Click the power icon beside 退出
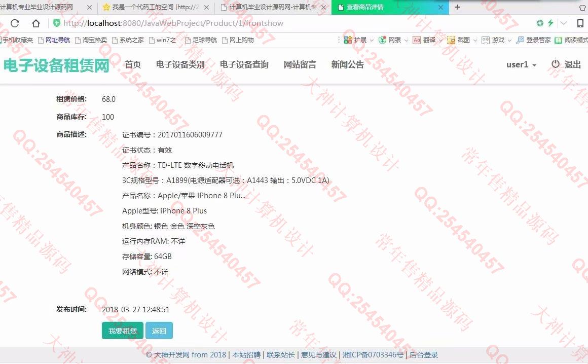This screenshot has width=588, height=364. [556, 64]
